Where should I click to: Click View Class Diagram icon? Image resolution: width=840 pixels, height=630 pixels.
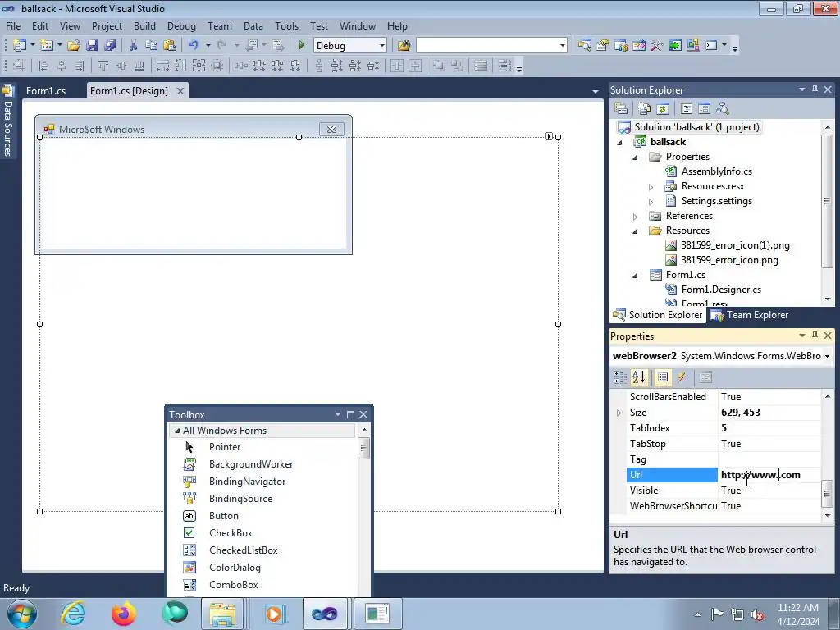click(x=722, y=109)
